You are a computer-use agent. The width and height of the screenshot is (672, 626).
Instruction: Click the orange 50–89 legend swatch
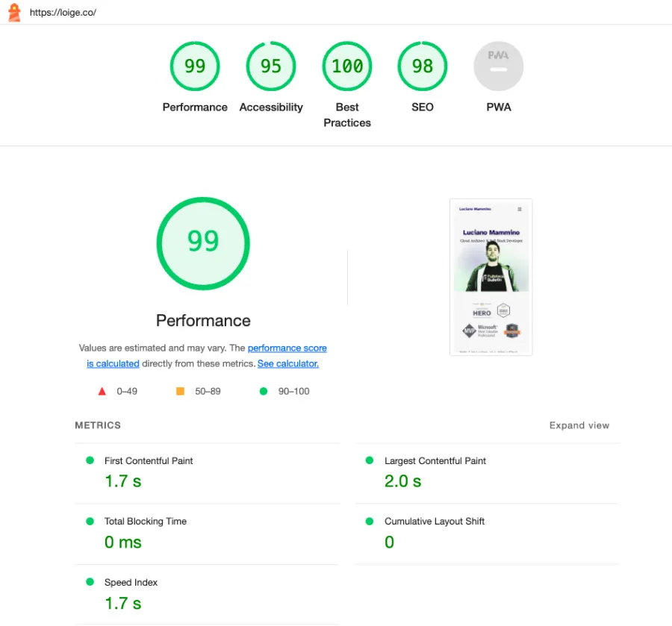tap(179, 390)
